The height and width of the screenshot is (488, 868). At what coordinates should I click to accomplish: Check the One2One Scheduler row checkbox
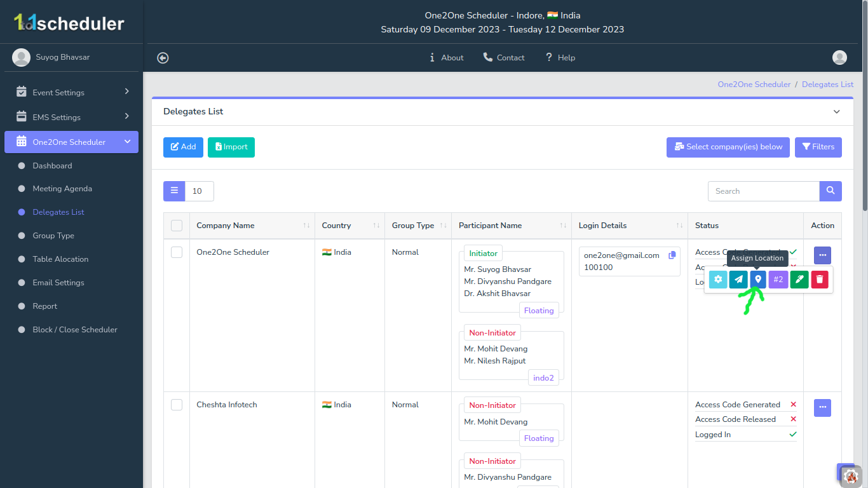(177, 252)
